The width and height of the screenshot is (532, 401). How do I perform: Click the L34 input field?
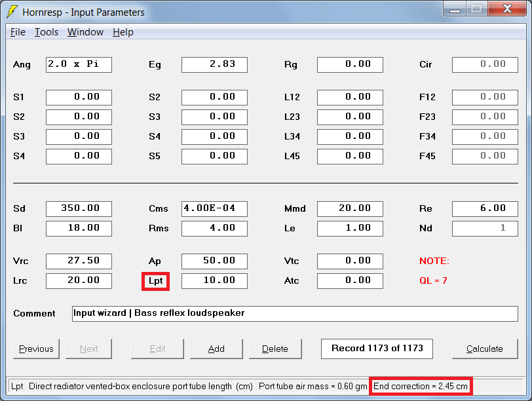click(350, 137)
